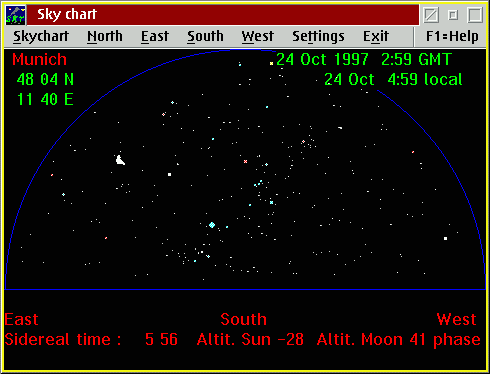
Task: Click the Moon symbol on the sky chart
Action: (120, 160)
